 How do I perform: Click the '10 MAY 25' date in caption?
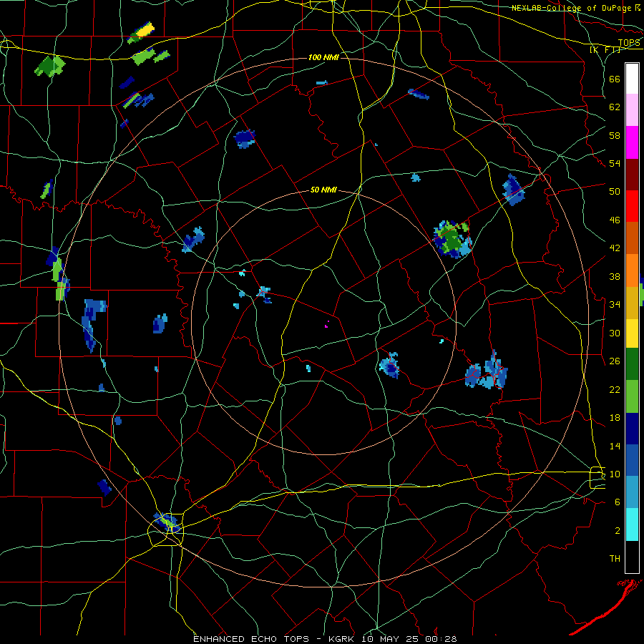(x=391, y=639)
